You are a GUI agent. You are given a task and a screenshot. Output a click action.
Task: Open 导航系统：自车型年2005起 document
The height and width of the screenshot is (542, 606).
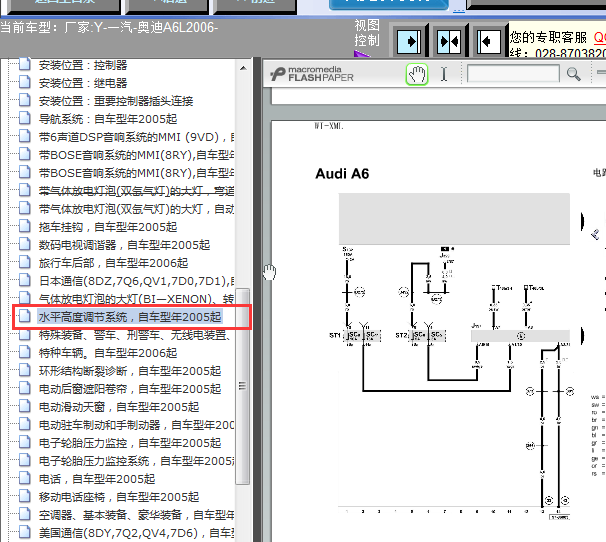[107, 119]
